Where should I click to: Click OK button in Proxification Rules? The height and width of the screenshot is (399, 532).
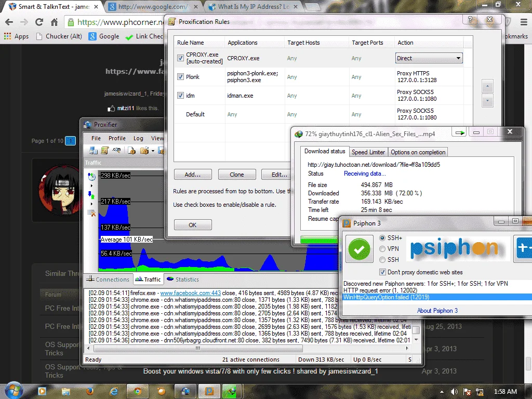click(193, 224)
